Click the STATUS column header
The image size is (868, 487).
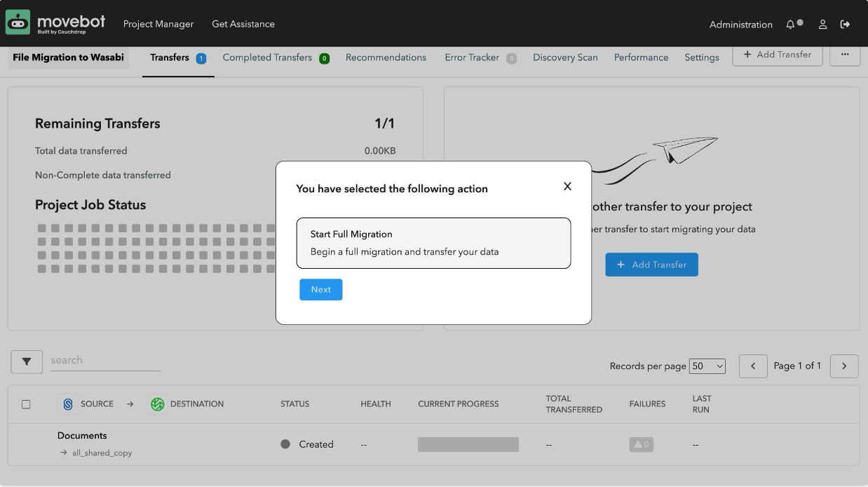pyautogui.click(x=294, y=404)
